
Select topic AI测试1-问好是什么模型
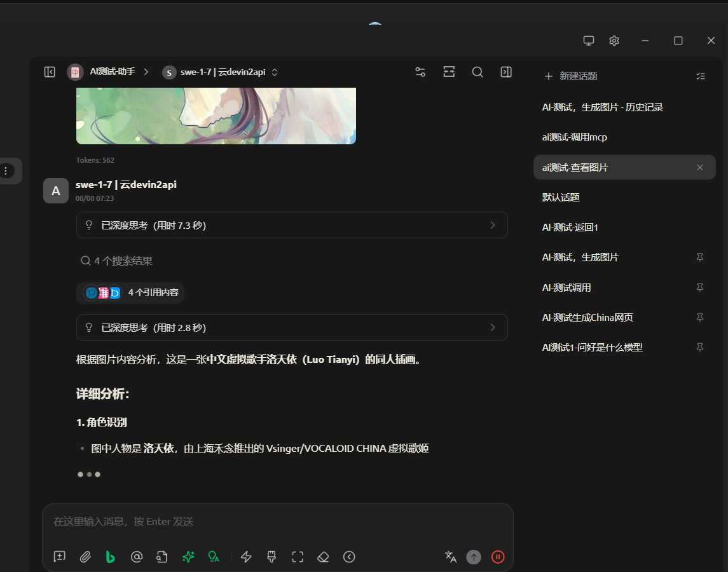pyautogui.click(x=624, y=347)
